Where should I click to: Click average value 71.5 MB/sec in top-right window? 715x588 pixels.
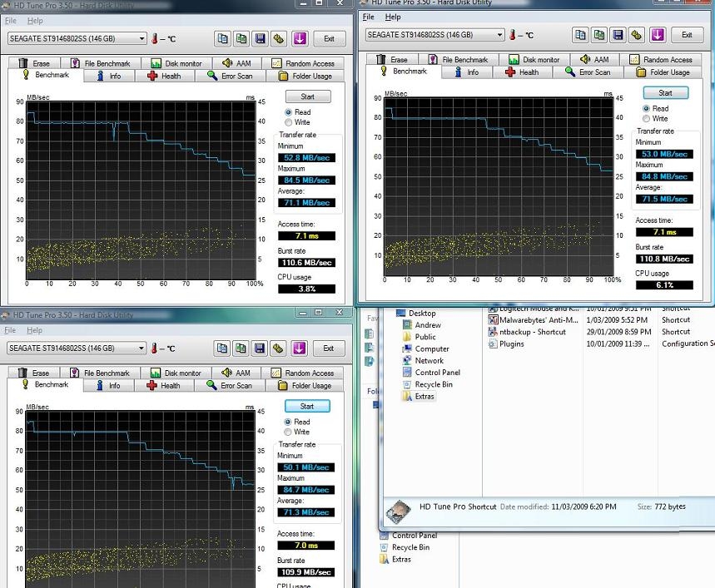(664, 199)
